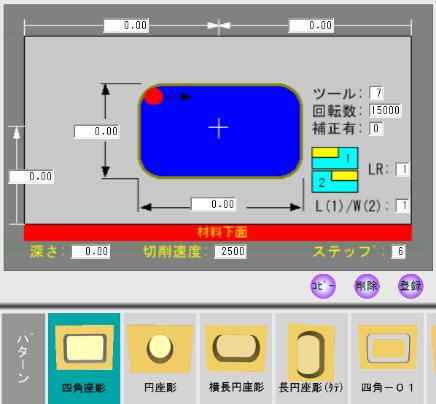Edit the 深さ depth field
The height and width of the screenshot is (404, 436).
[91, 252]
